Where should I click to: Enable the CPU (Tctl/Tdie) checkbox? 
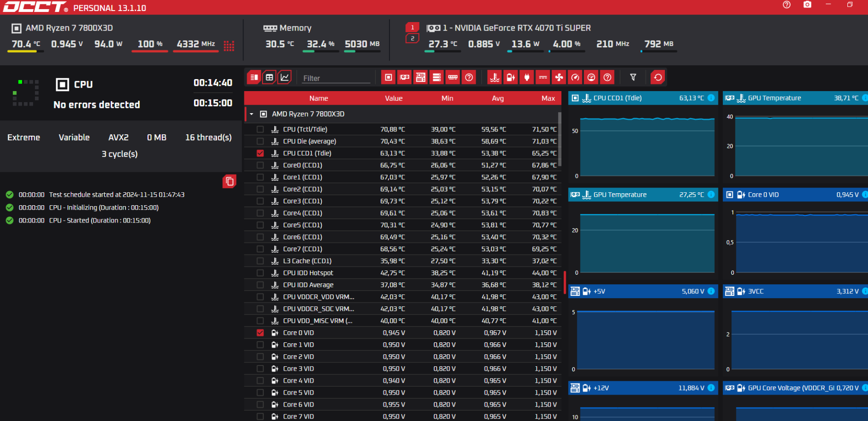(260, 129)
